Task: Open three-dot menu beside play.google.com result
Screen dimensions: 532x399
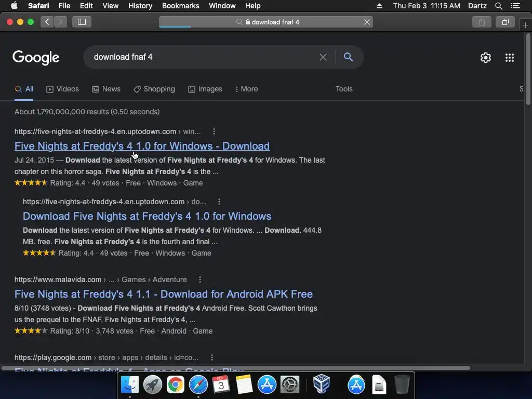Action: coord(212,357)
